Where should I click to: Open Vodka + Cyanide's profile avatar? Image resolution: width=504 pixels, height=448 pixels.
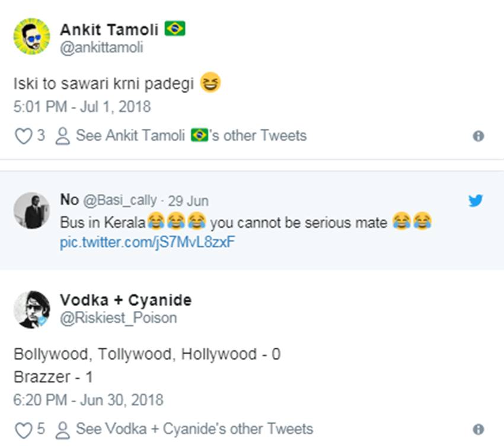31,310
